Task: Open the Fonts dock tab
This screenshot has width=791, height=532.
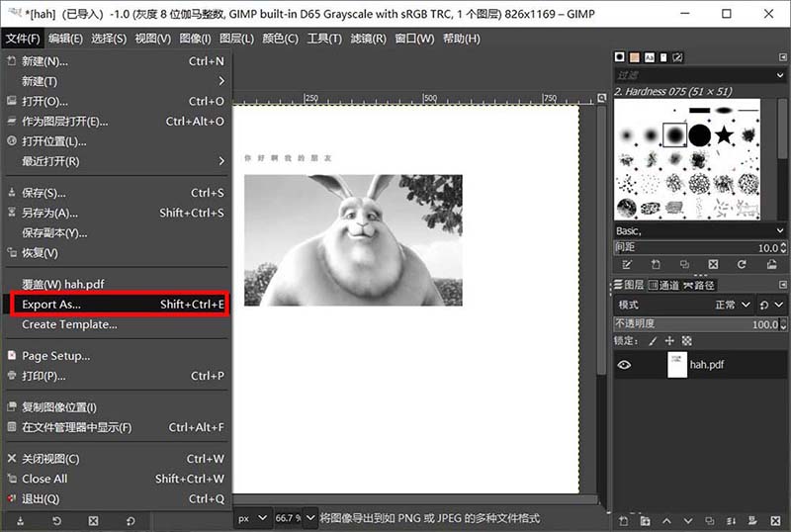Action: tap(650, 57)
